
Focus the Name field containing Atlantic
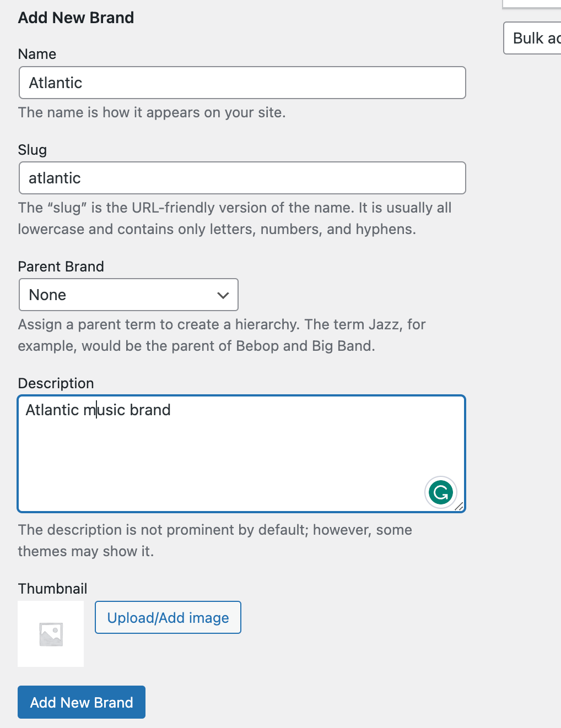[242, 83]
